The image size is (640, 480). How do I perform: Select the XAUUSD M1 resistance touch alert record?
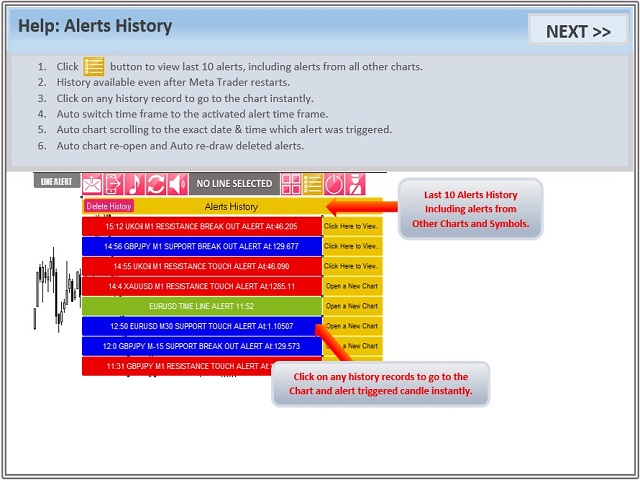pyautogui.click(x=202, y=286)
